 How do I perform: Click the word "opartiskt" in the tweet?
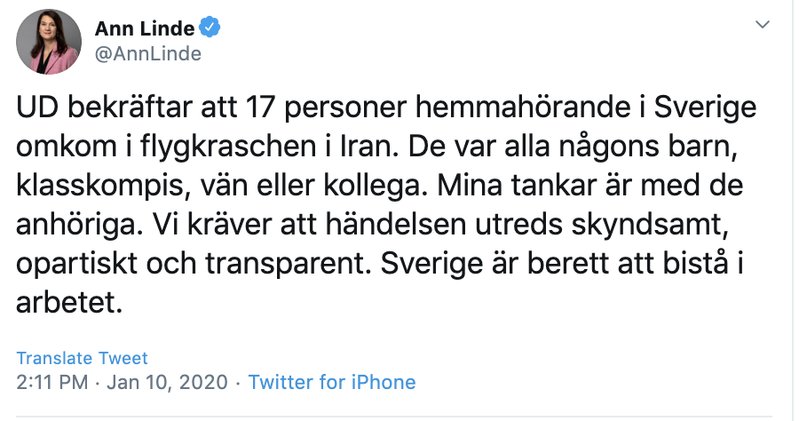77,265
